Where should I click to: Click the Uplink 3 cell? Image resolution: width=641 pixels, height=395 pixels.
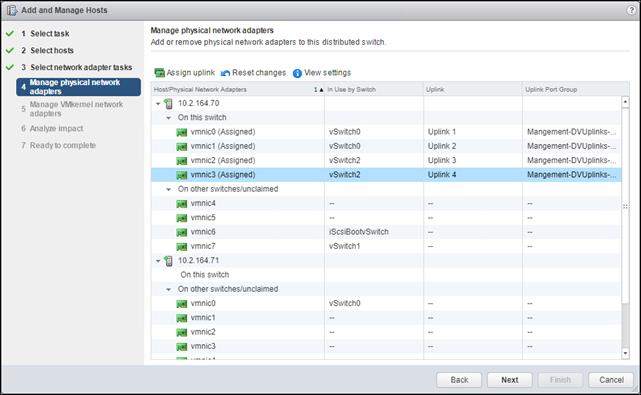(442, 161)
